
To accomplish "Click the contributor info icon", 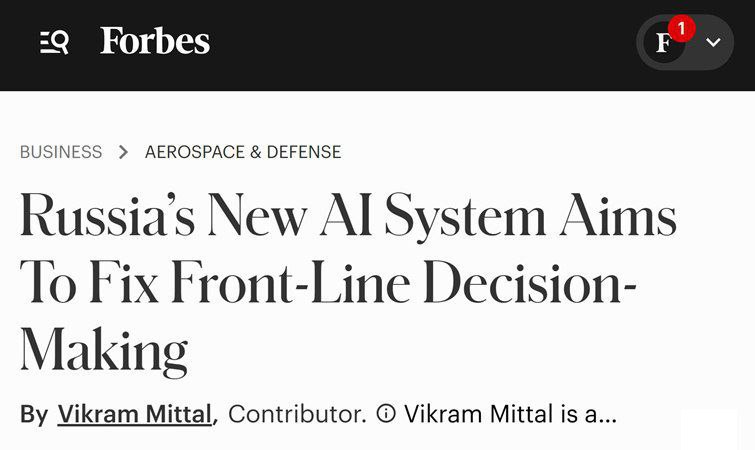I will pos(386,414).
